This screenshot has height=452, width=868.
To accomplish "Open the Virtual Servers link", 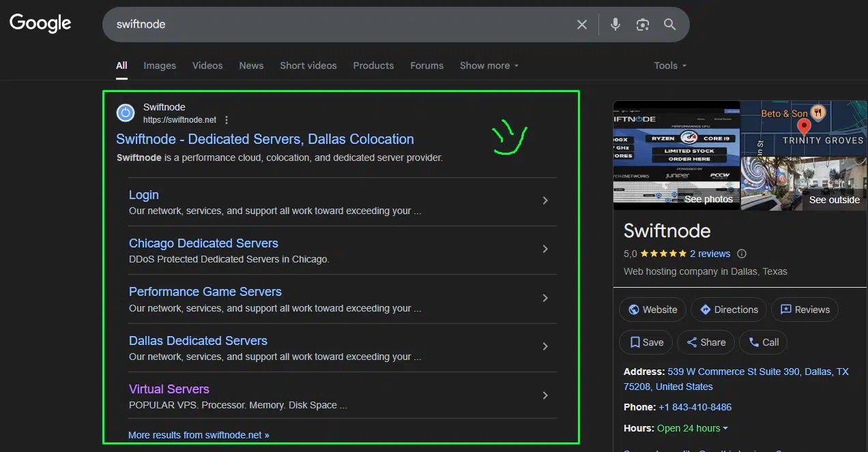I will (169, 389).
